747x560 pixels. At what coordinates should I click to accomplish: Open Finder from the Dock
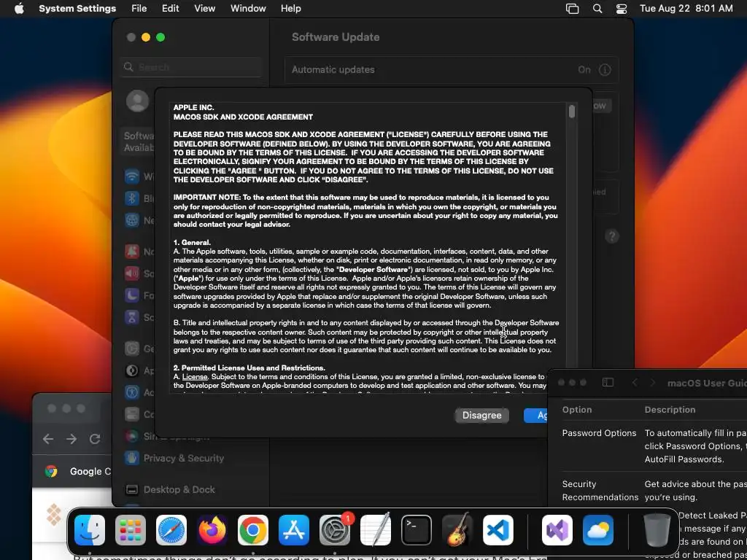pos(90,530)
